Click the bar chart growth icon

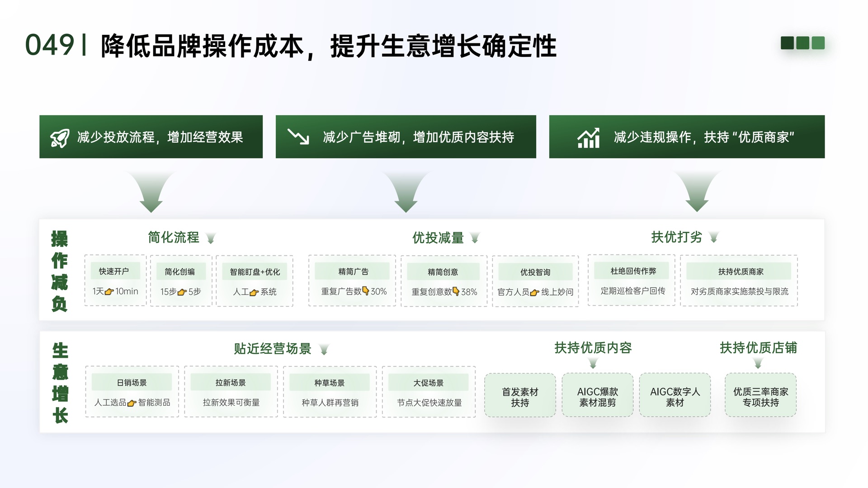[589, 137]
